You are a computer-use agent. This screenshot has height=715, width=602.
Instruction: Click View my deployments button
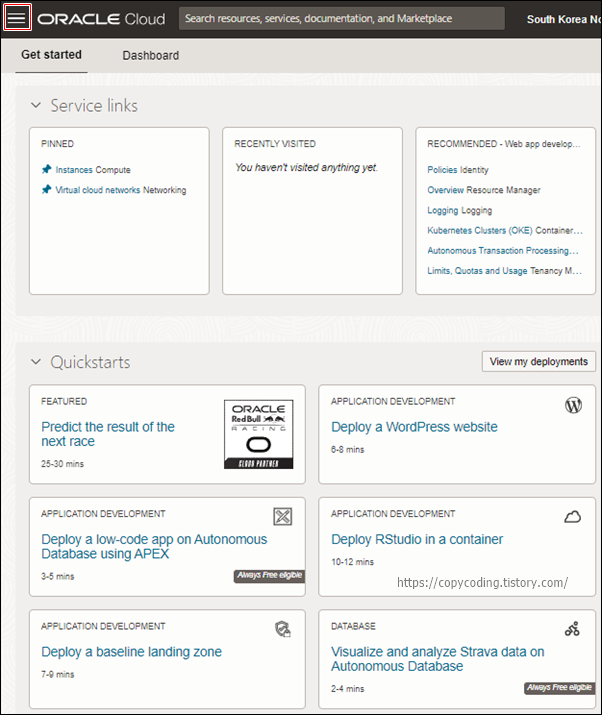[539, 362]
